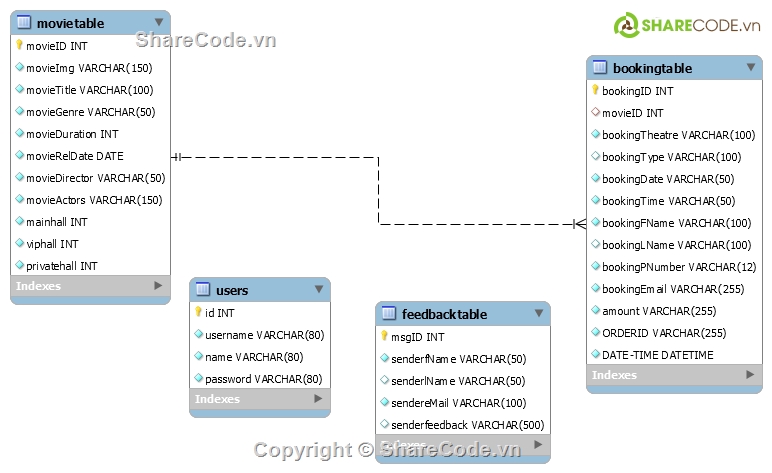772x473 pixels.
Task: Expand Indexes section of bookingtable
Action: (750, 375)
